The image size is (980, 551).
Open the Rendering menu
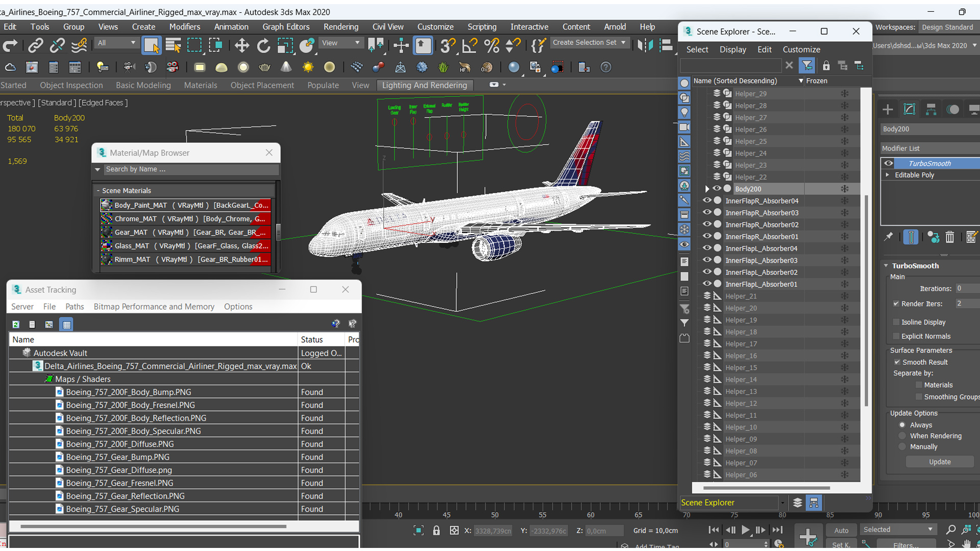pos(340,27)
